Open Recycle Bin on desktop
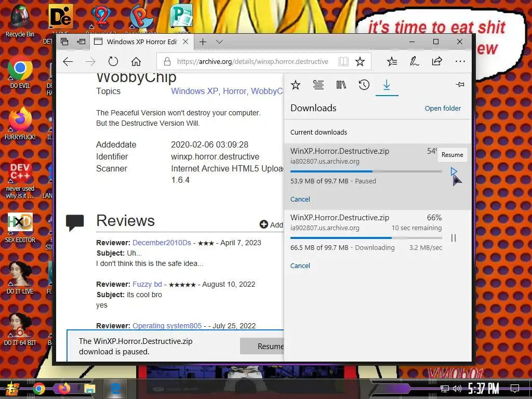The width and height of the screenshot is (532, 399). 20,21
